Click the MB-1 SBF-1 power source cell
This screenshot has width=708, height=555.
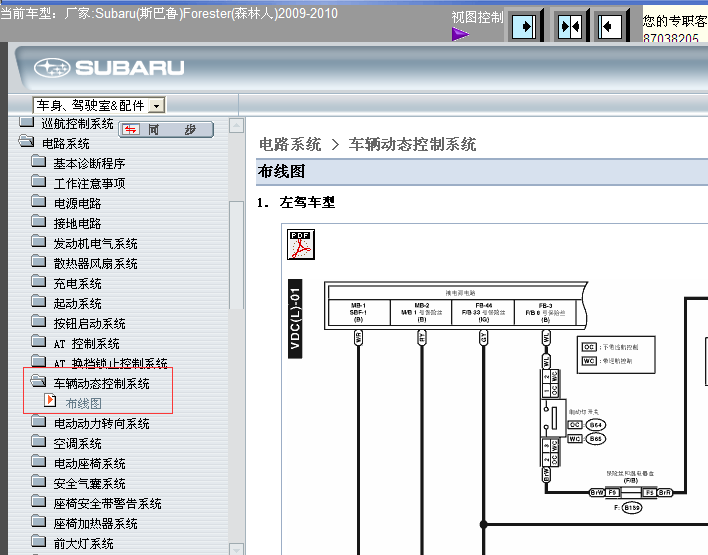pyautogui.click(x=359, y=312)
